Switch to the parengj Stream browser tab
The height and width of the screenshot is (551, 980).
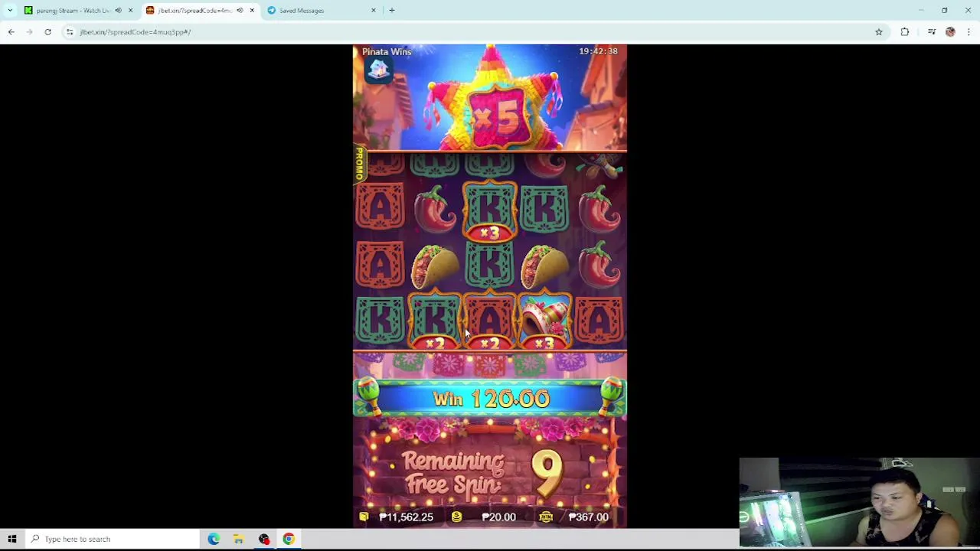(73, 11)
